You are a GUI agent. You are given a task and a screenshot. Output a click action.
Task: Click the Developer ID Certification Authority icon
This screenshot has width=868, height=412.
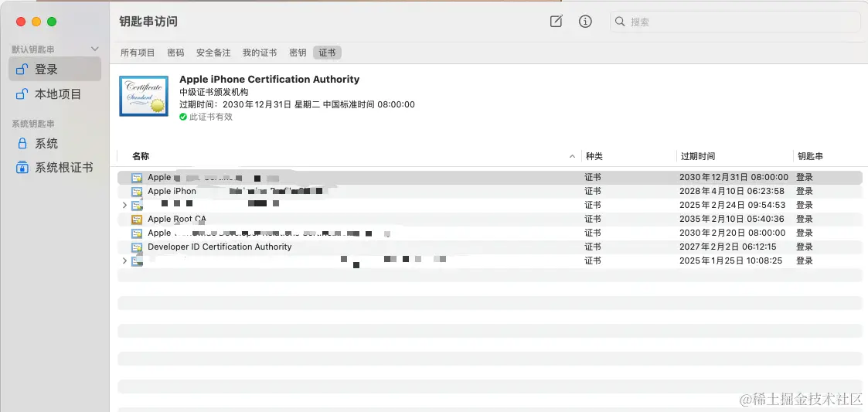coord(137,247)
